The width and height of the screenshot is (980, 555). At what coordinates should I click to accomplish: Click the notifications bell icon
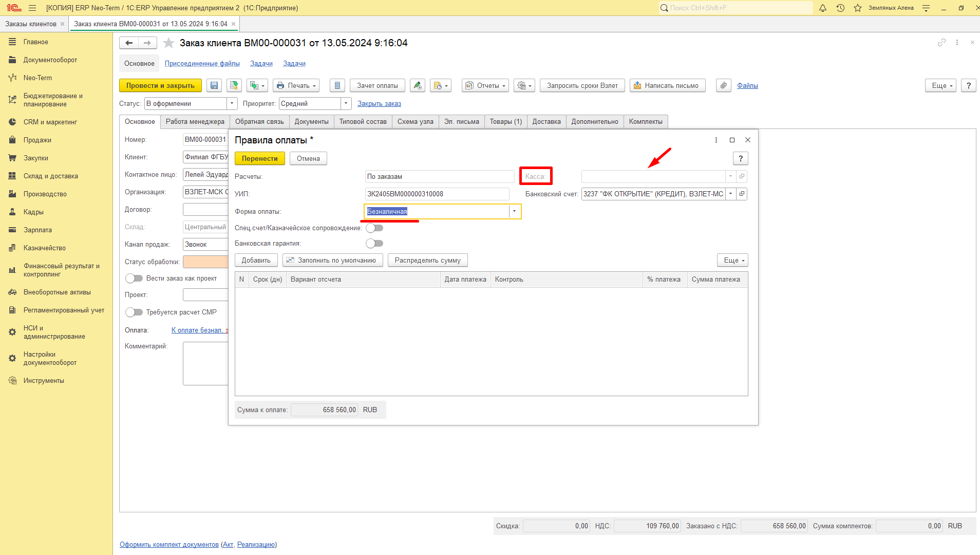(x=823, y=8)
